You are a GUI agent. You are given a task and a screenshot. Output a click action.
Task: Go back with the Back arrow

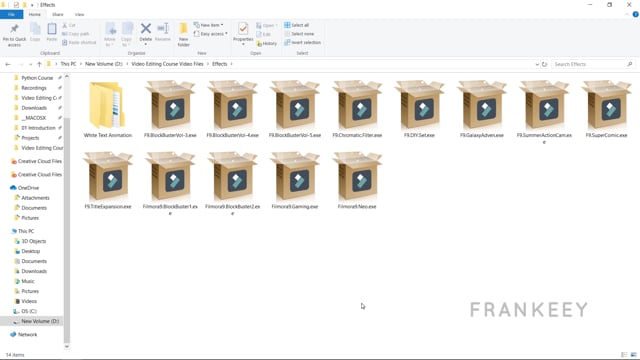[8, 64]
